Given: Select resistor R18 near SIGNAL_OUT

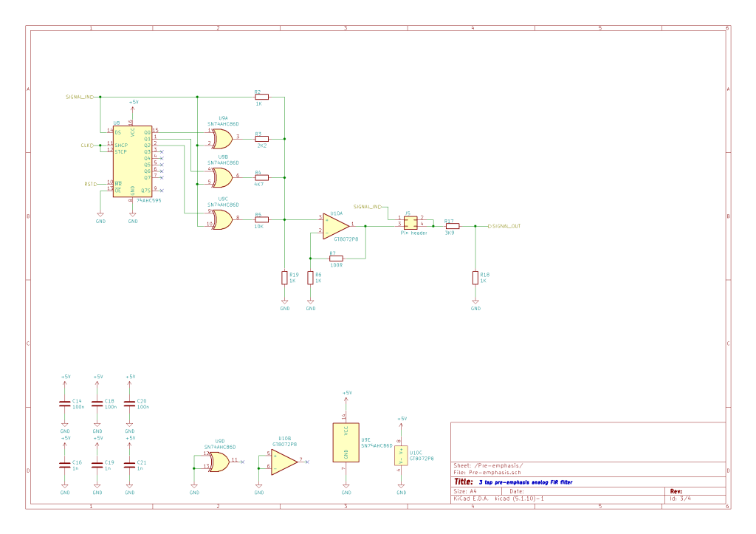Looking at the screenshot, I should [x=475, y=278].
